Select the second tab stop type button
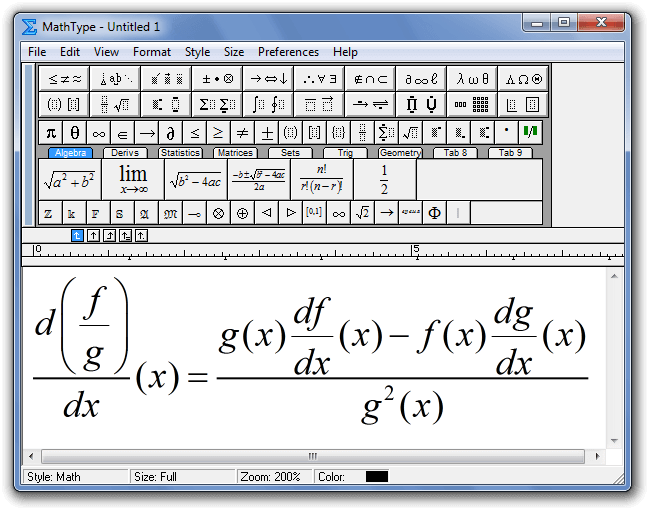 [x=94, y=236]
